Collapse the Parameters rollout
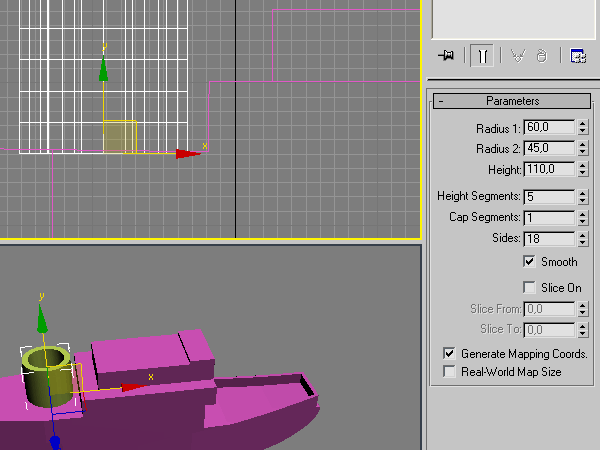This screenshot has height=450, width=600. [512, 101]
